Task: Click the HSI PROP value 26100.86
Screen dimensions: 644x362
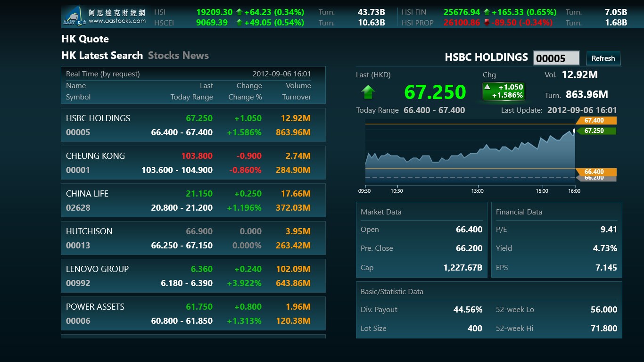Action: (462, 23)
